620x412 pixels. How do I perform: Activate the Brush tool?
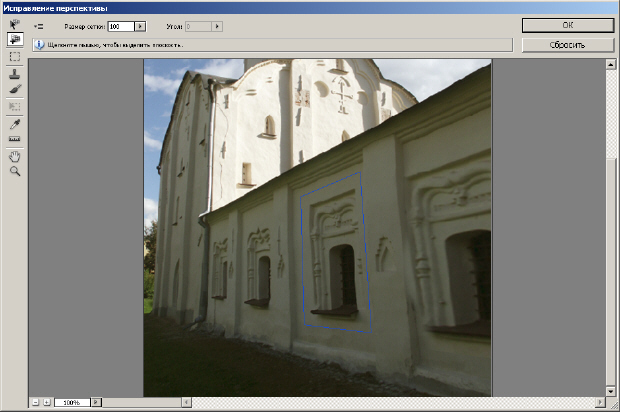pyautogui.click(x=14, y=89)
